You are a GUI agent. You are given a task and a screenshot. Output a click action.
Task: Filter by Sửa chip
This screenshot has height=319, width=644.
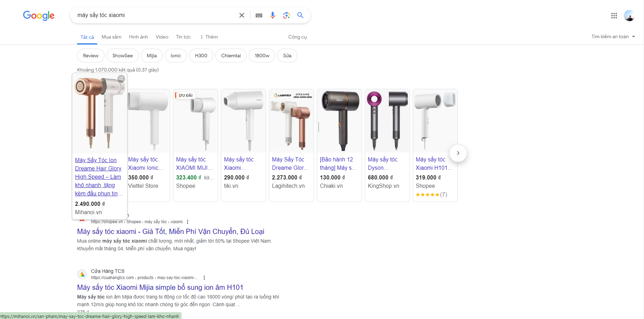(287, 56)
